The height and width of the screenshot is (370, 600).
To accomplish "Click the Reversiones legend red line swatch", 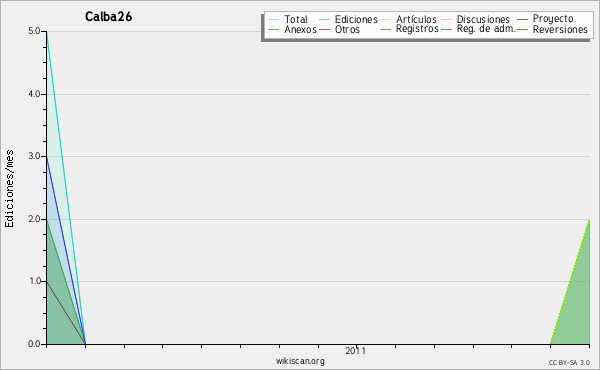I will 522,29.
